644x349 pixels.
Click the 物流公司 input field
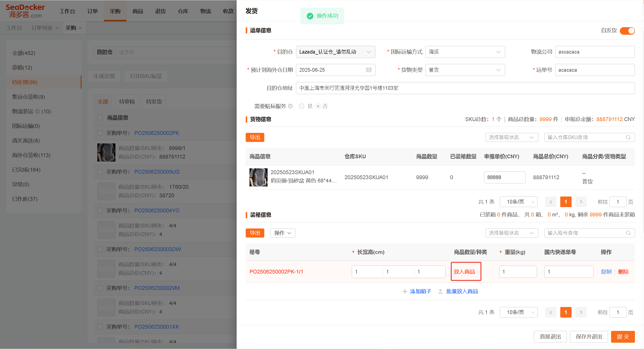(595, 52)
